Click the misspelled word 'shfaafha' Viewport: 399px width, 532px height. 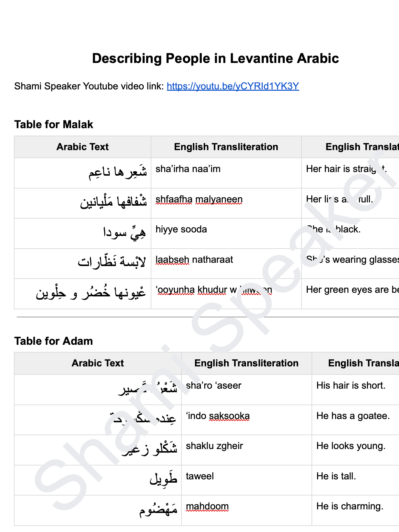click(174, 200)
